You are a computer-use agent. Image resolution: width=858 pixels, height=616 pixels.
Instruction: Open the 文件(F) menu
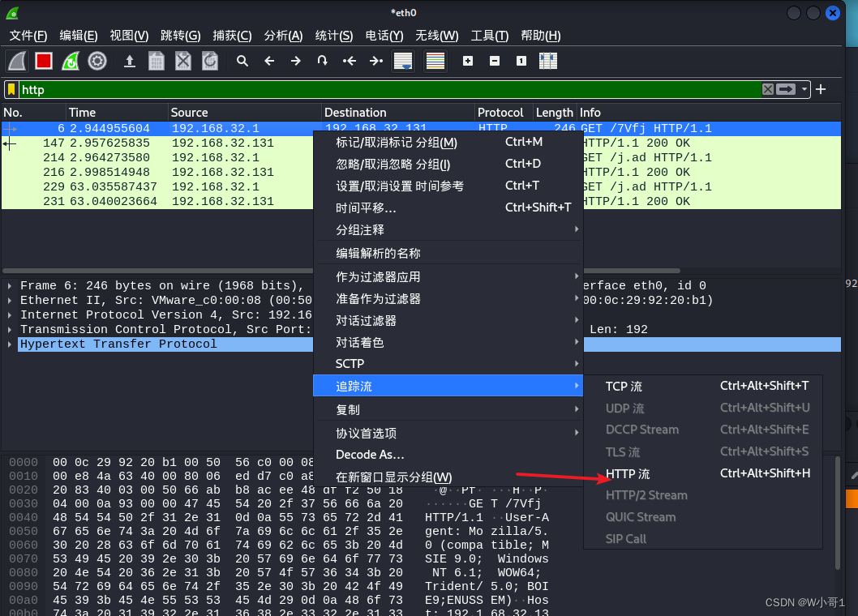[x=28, y=36]
